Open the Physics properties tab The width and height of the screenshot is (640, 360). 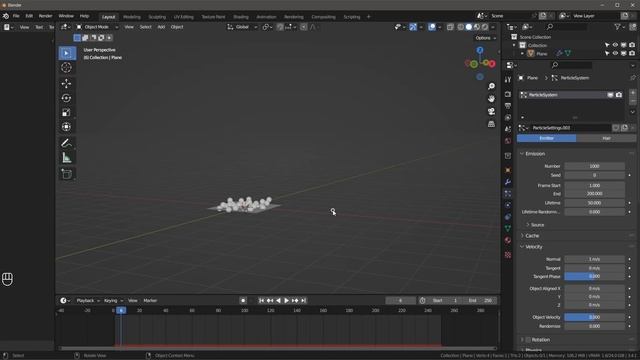(508, 205)
